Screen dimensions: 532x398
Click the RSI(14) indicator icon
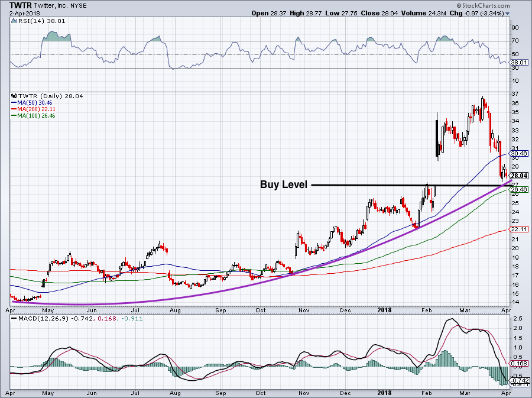pyautogui.click(x=14, y=21)
